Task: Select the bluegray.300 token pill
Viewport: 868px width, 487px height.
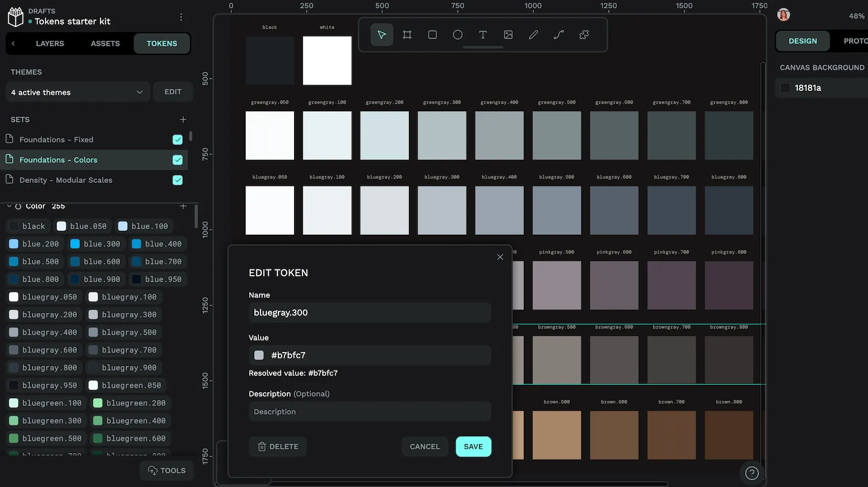Action: 123,314
